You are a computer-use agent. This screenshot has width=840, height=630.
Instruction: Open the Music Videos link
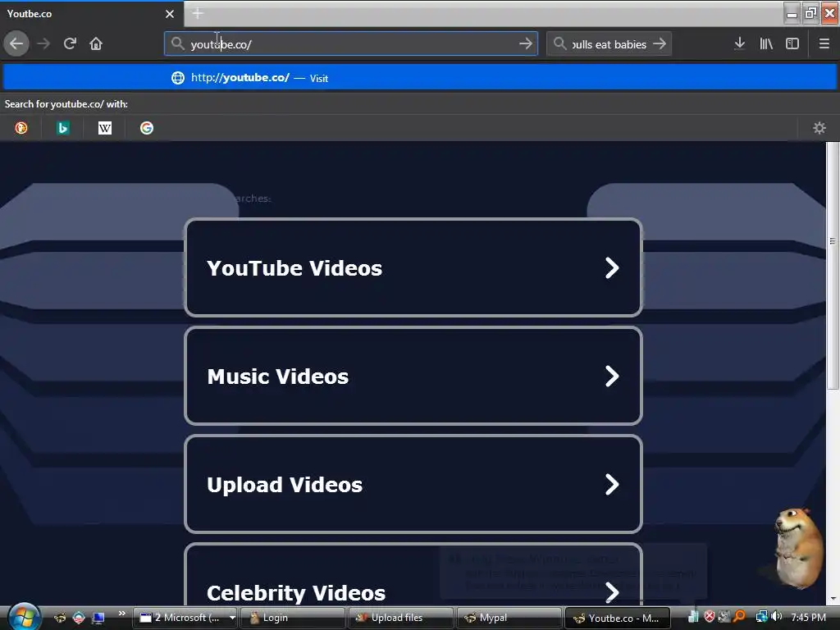click(x=413, y=376)
